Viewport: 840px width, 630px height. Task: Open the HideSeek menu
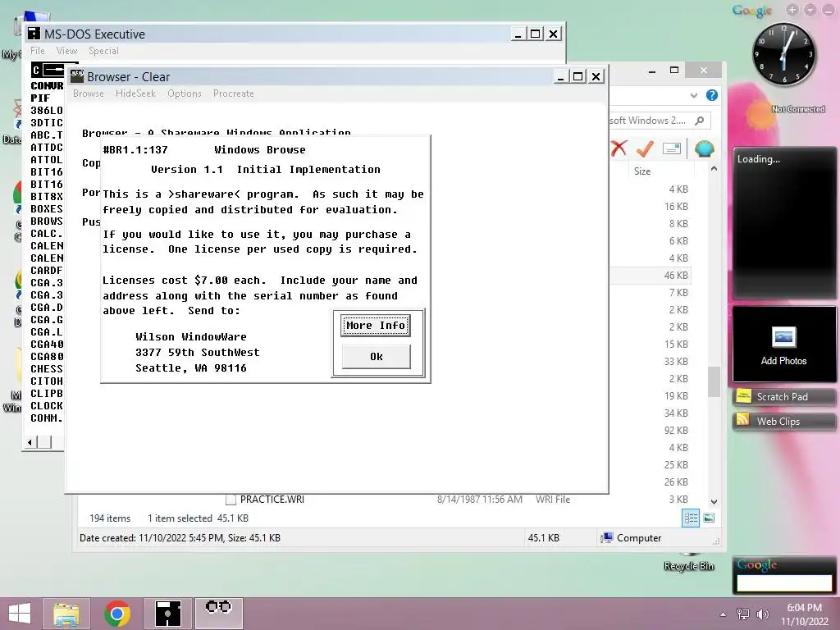pos(135,94)
